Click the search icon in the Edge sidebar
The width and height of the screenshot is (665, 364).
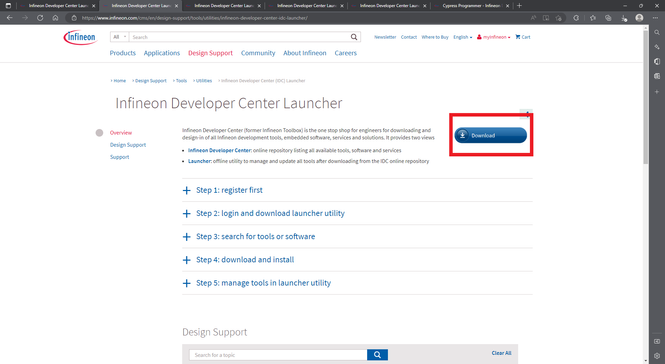tap(657, 32)
